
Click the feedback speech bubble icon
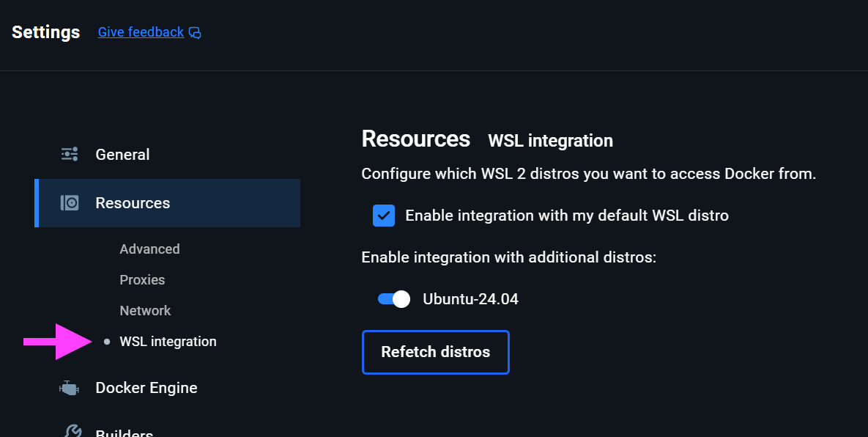pyautogui.click(x=195, y=33)
